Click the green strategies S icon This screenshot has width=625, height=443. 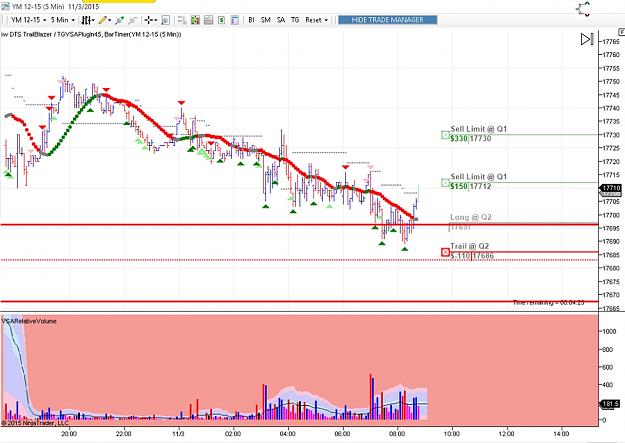pos(222,20)
